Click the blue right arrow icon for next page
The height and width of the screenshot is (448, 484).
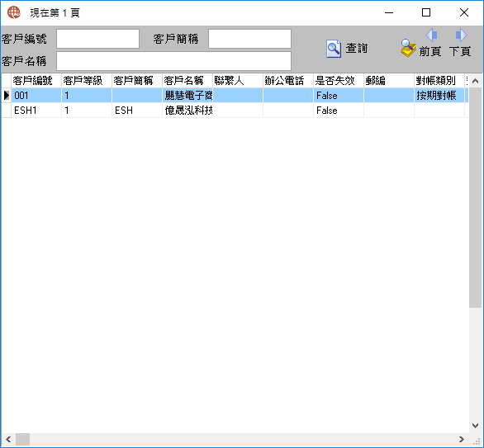click(x=462, y=35)
